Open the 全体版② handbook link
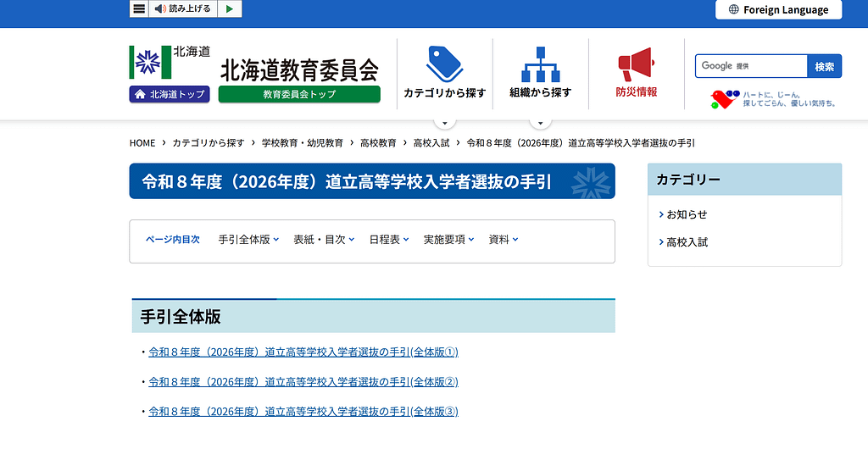The height and width of the screenshot is (449, 868). (x=303, y=382)
